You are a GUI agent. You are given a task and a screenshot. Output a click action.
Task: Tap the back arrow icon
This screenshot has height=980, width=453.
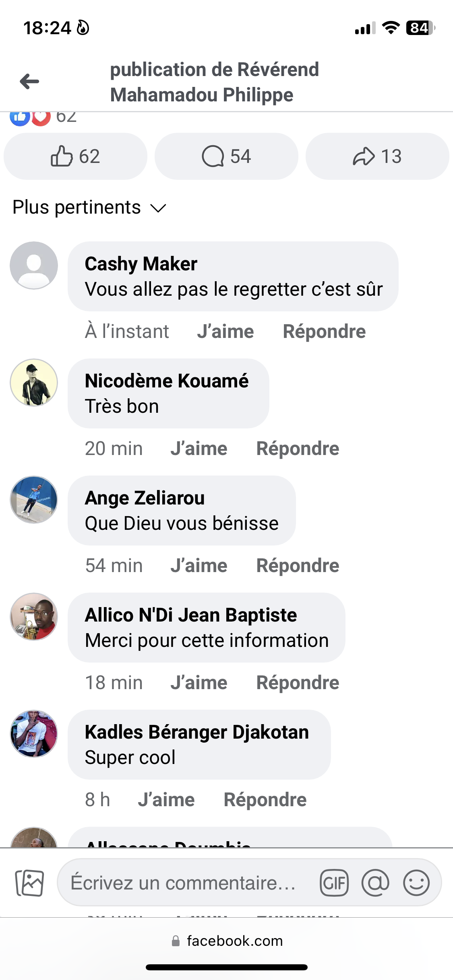pos(29,82)
